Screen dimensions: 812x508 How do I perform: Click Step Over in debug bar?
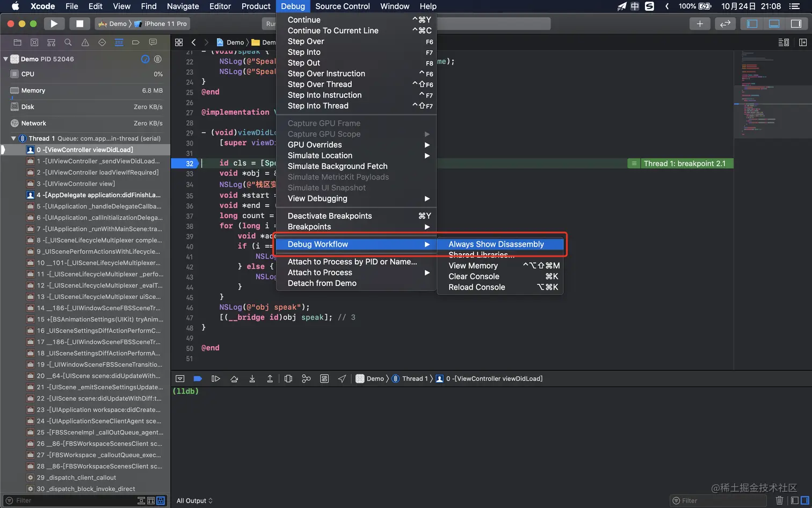234,378
